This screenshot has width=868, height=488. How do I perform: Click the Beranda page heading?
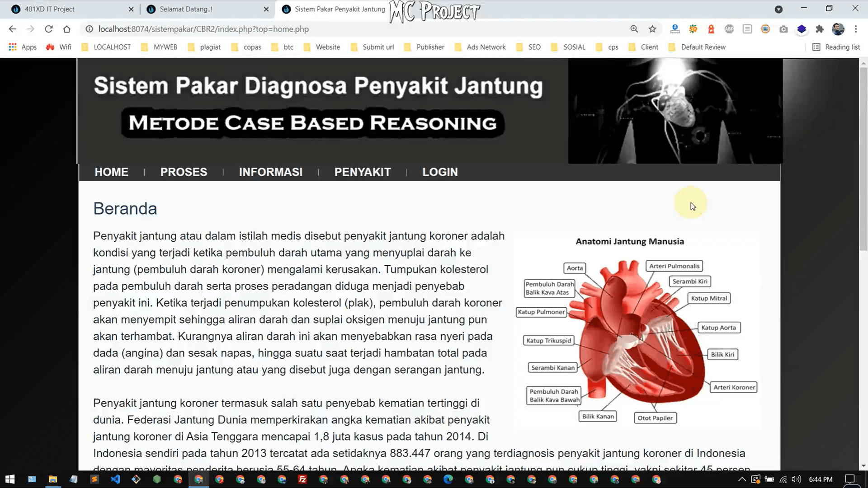tap(125, 209)
